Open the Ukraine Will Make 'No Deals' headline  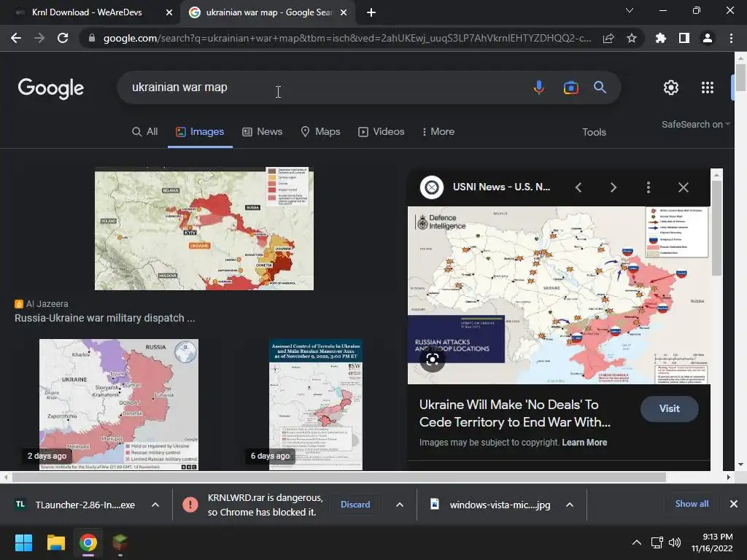(x=515, y=413)
